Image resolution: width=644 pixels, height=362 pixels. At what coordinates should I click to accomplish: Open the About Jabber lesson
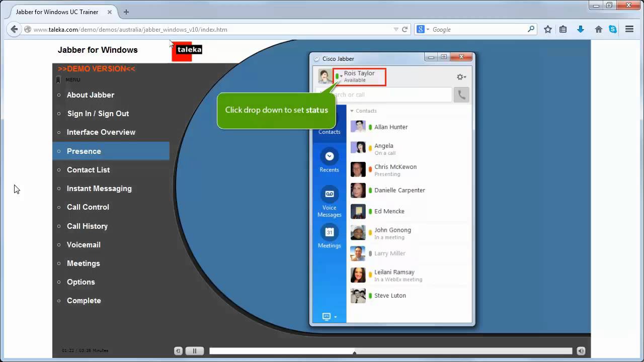click(x=91, y=95)
